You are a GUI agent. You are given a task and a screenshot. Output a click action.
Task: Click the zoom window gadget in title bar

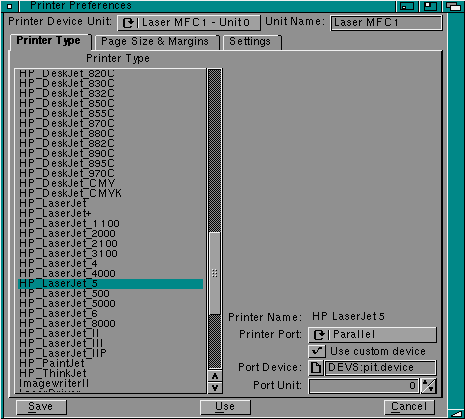click(x=430, y=6)
